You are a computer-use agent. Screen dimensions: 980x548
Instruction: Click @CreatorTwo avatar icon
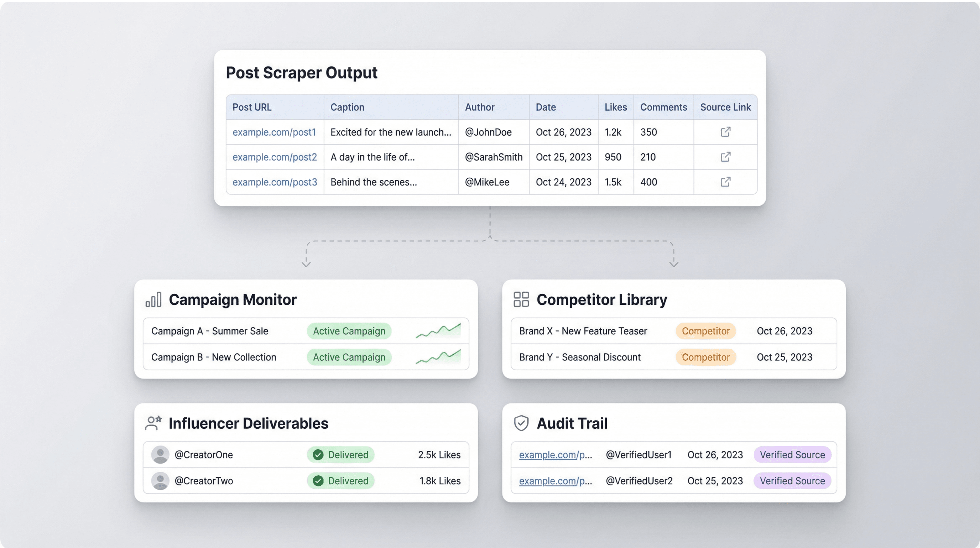[x=160, y=481]
